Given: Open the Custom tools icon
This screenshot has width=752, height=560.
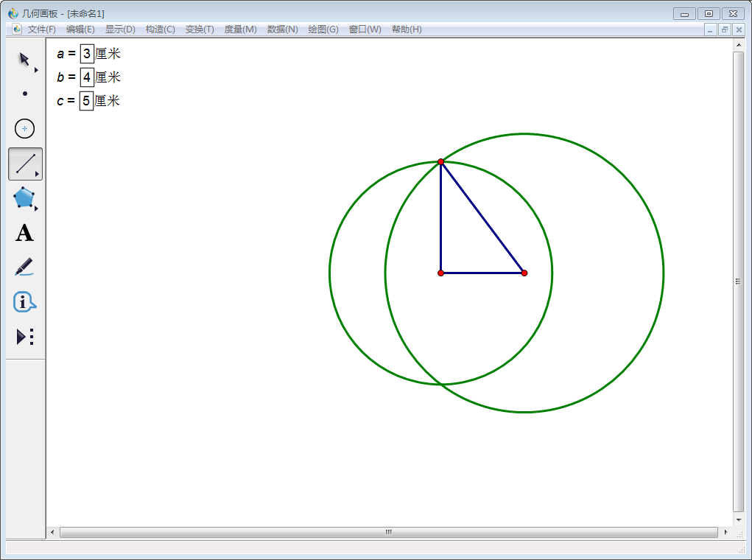Looking at the screenshot, I should click(x=25, y=337).
